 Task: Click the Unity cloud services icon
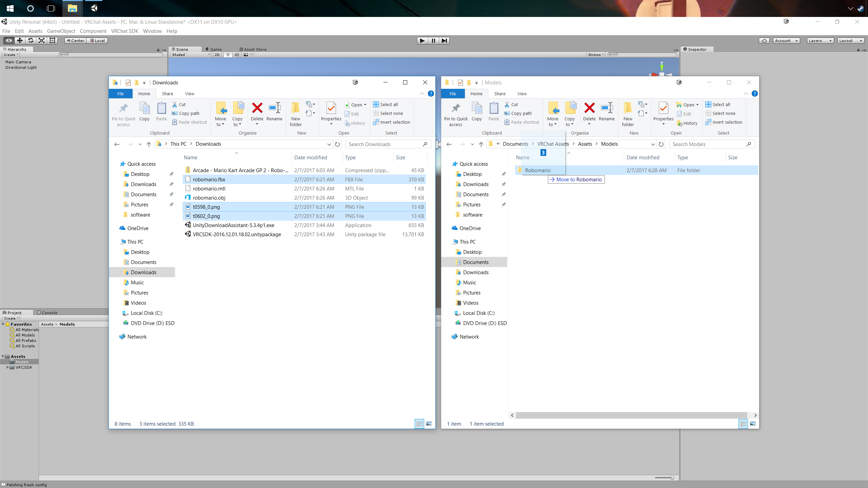tap(764, 41)
